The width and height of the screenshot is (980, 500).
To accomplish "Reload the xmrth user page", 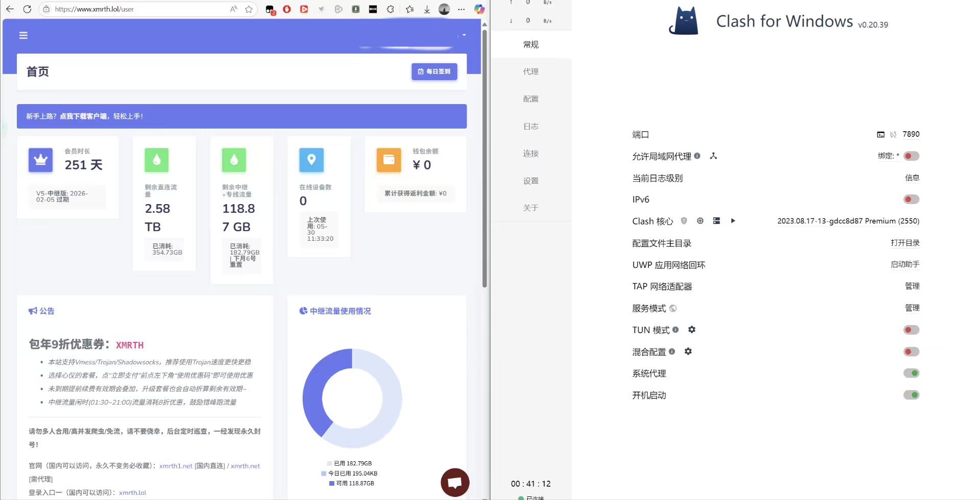I will [28, 9].
